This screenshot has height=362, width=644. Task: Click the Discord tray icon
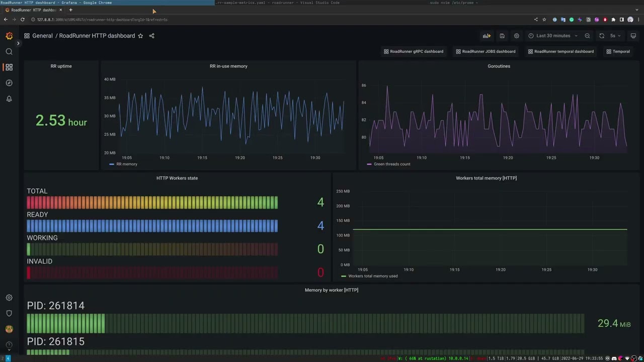click(614, 358)
